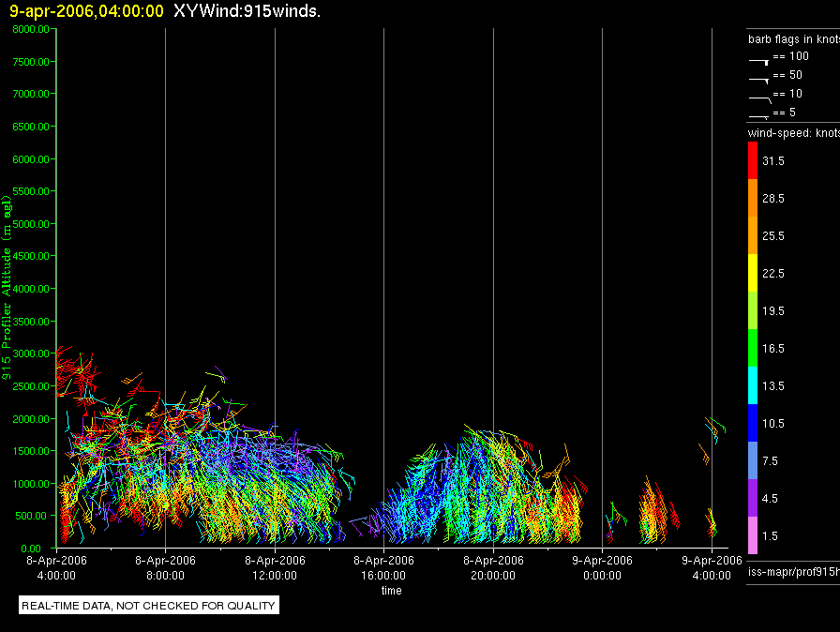Screen dimensions: 840x632
Task: Click the 10 knot barb flag icon
Action: coord(760,99)
